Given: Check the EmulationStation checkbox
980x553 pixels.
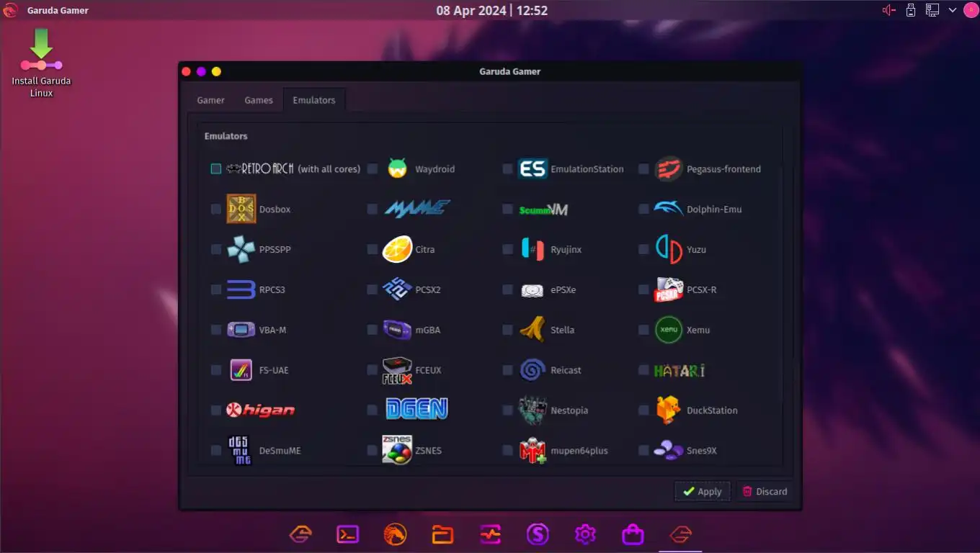Looking at the screenshot, I should [x=507, y=168].
